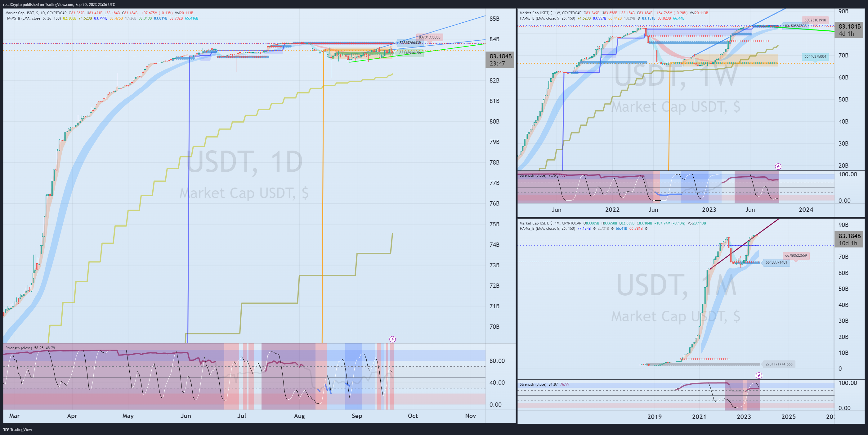This screenshot has height=435, width=868.
Task: Click the 90B tick on the 1W price axis
Action: (843, 11)
